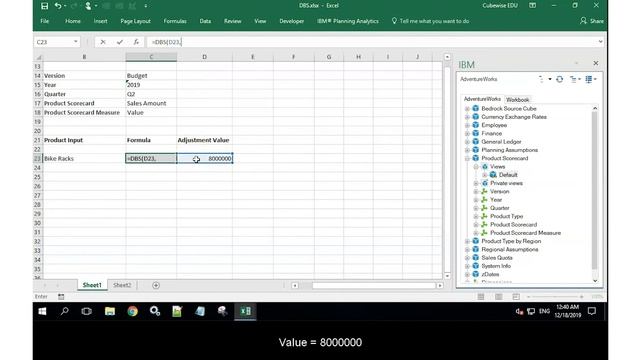Collapse the Product Scorecard cube node
This screenshot has width=640, height=360.
pyautogui.click(x=467, y=158)
